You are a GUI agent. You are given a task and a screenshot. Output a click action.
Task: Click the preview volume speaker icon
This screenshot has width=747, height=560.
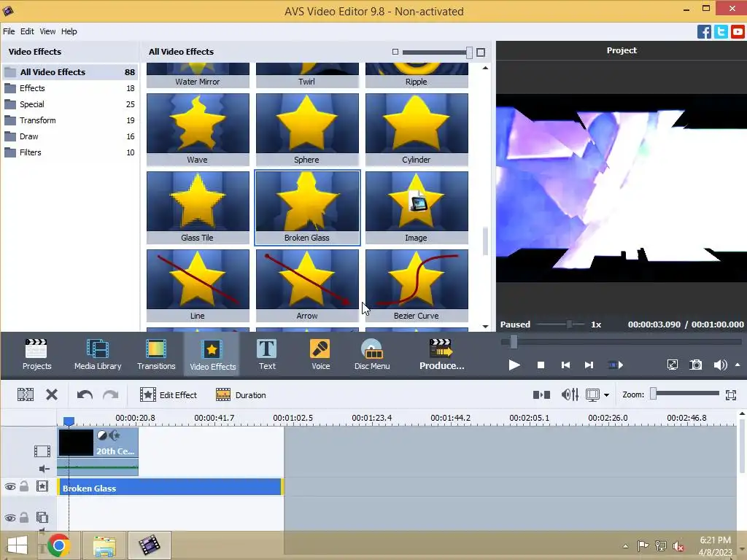[720, 365]
